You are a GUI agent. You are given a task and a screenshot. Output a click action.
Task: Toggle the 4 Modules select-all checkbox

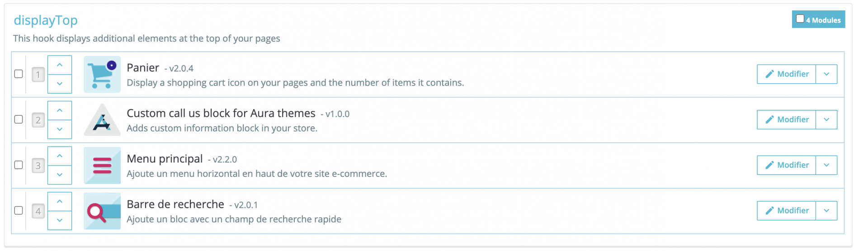point(800,19)
